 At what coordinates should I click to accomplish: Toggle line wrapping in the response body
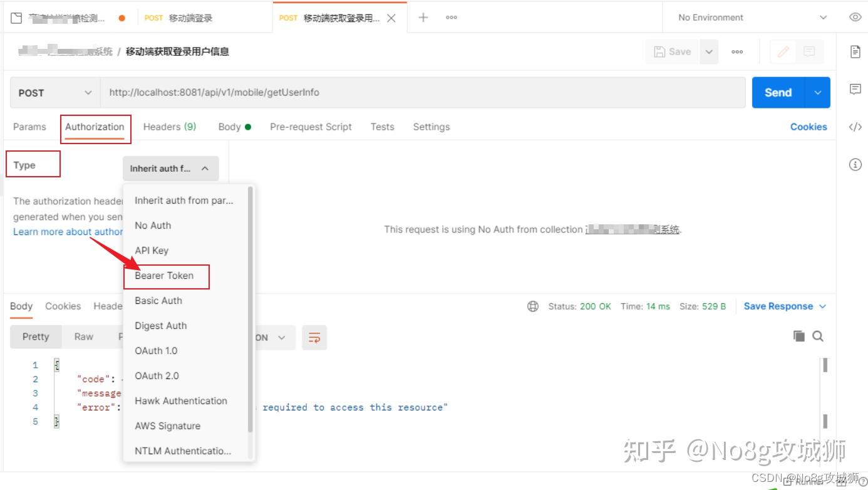pos(314,337)
